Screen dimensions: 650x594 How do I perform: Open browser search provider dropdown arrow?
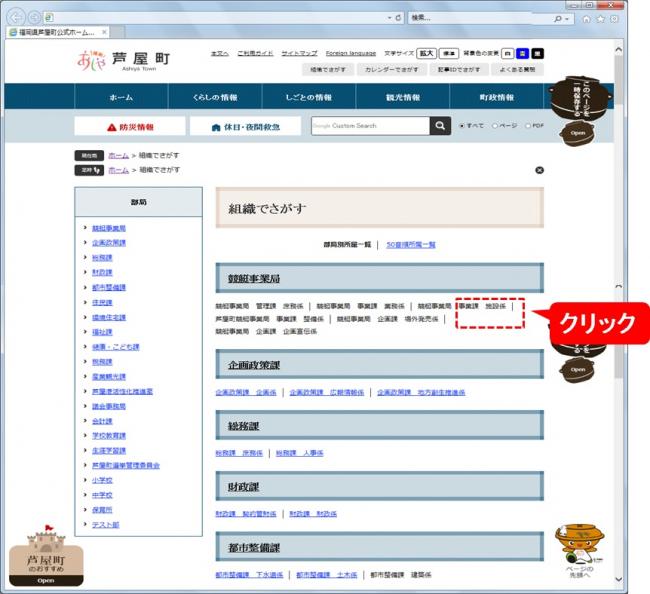[567, 19]
